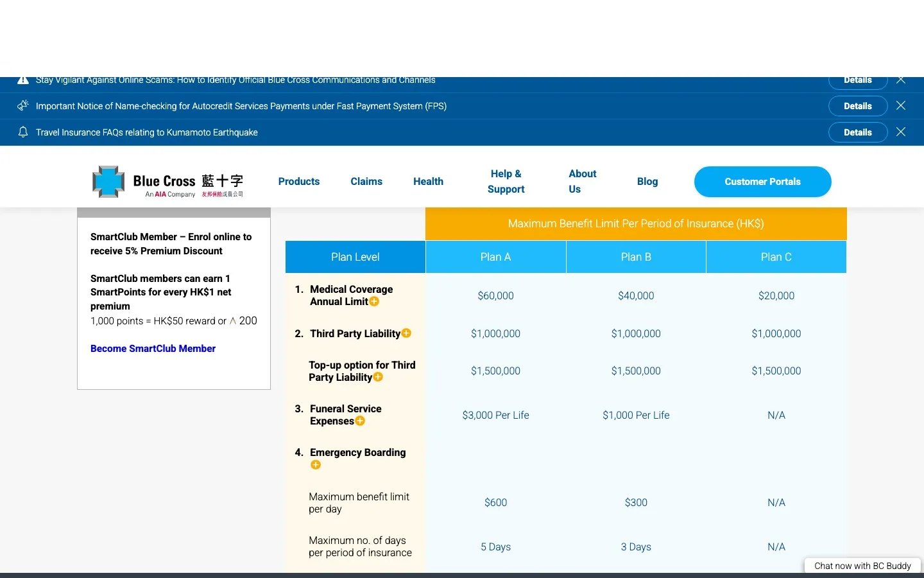Click Plan B $40,000 medical coverage value
The height and width of the screenshot is (578, 924).
tap(636, 295)
